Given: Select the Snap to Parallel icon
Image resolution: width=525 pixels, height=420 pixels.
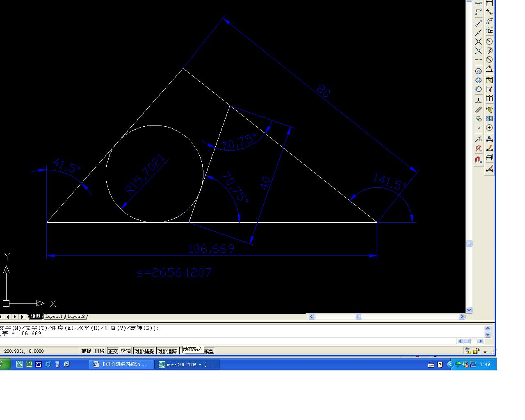Looking at the screenshot, I should 479,110.
